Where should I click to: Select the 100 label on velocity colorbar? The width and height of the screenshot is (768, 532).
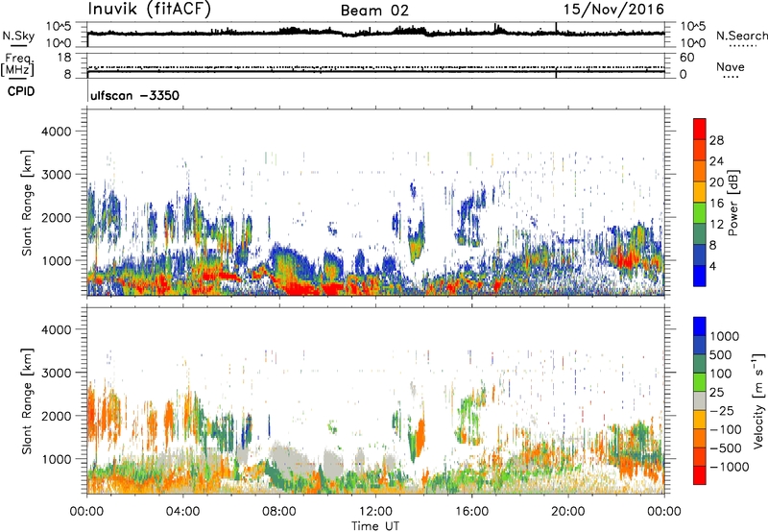tap(721, 374)
